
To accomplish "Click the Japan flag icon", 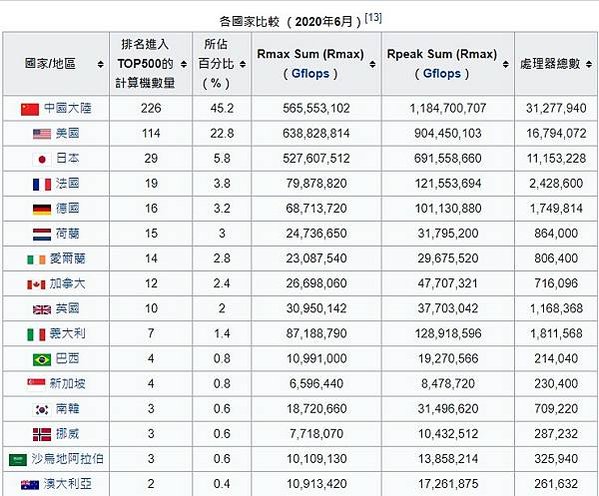I will pyautogui.click(x=42, y=159).
